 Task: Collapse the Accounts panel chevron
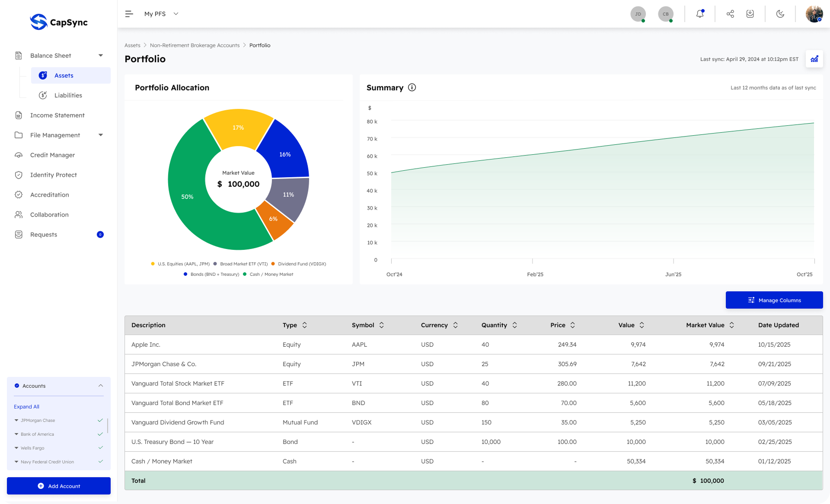(x=100, y=386)
